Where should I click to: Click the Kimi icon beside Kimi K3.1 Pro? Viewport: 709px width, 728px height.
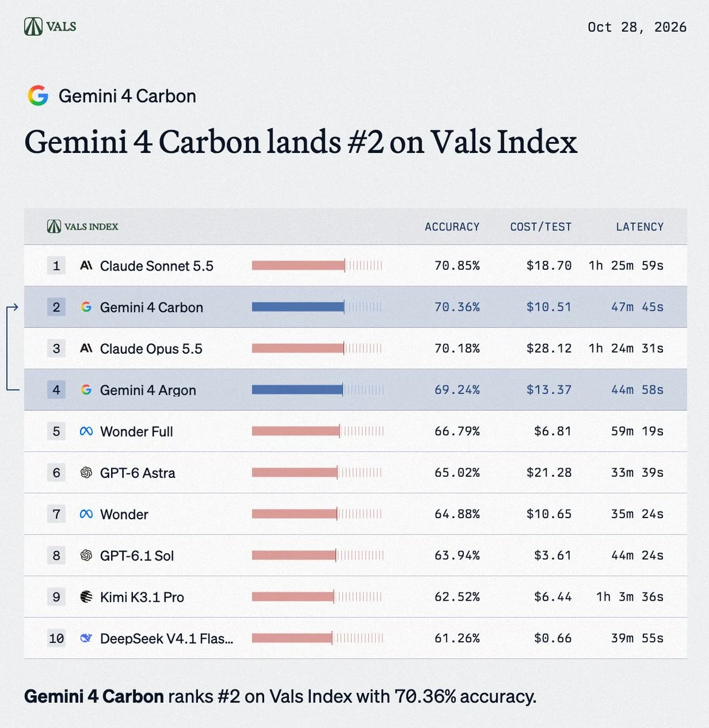coord(86,597)
